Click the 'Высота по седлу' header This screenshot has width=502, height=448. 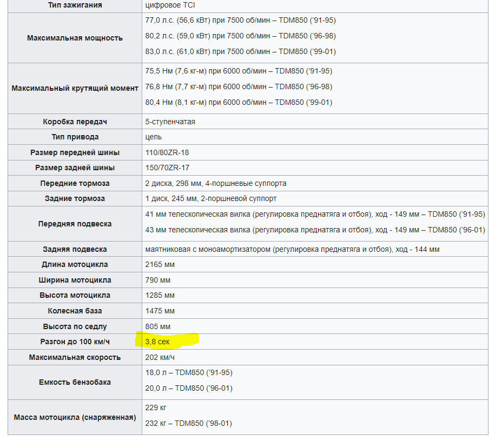[x=75, y=327]
